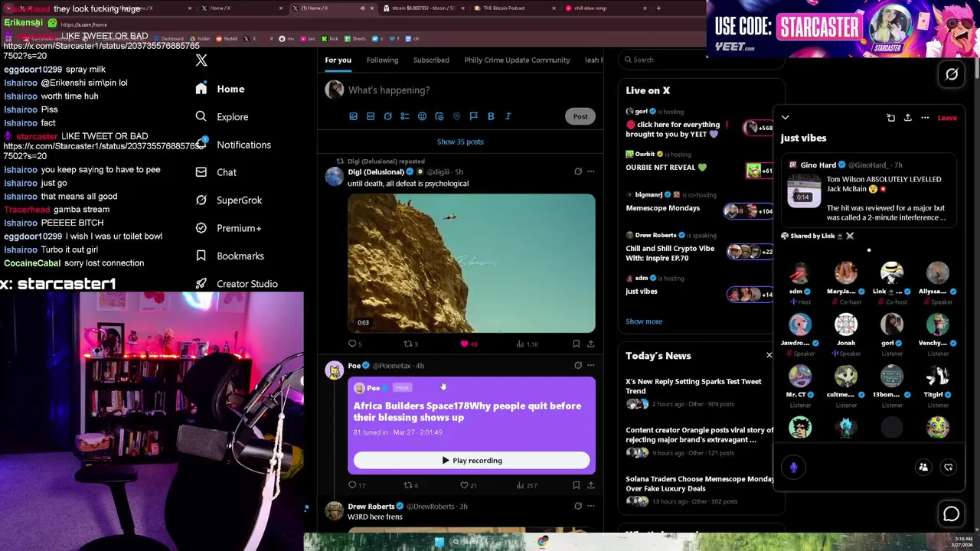Share the Digi (Delusional) post
Screen dimensions: 980x551
[590, 344]
